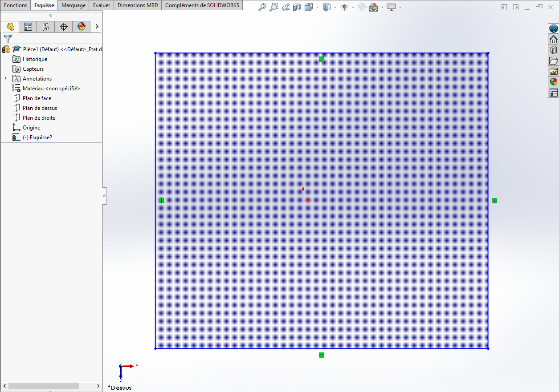Viewport: 559px width, 392px height.
Task: Select the Zoom to Area tool
Action: [274, 7]
